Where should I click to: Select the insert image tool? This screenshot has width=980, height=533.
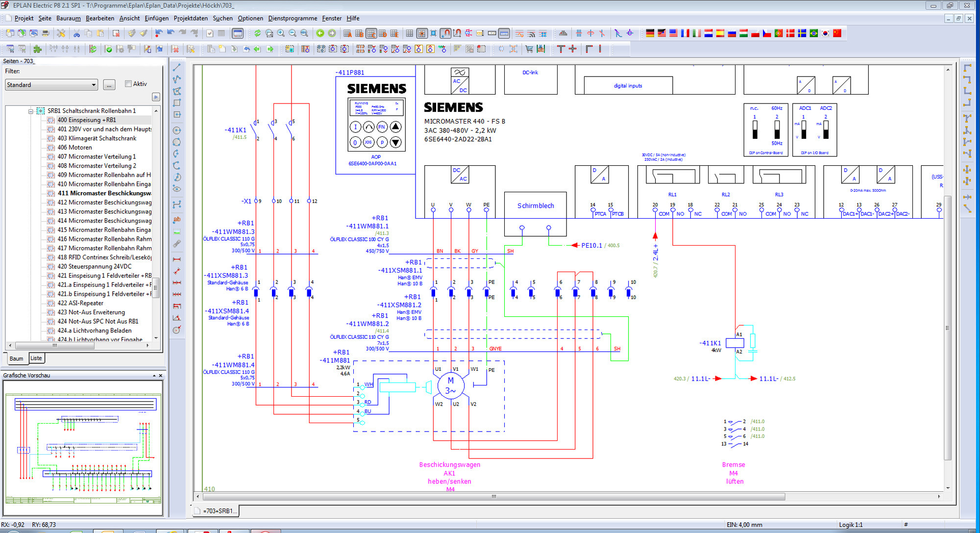click(x=177, y=231)
